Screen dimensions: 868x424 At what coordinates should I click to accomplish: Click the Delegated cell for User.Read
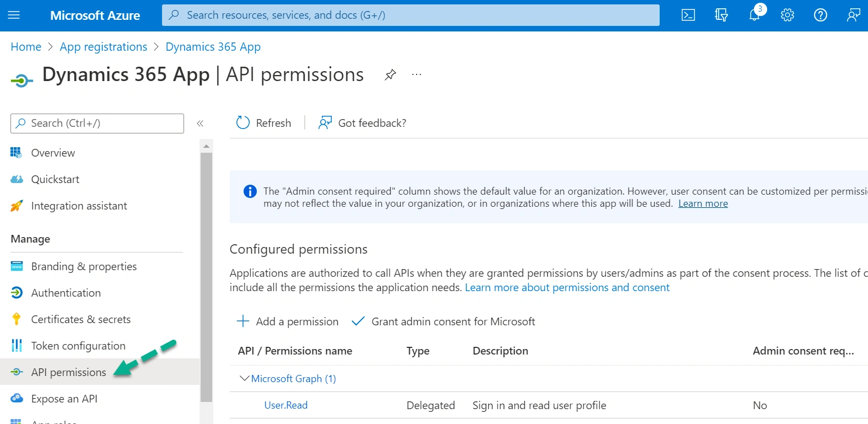coord(431,405)
